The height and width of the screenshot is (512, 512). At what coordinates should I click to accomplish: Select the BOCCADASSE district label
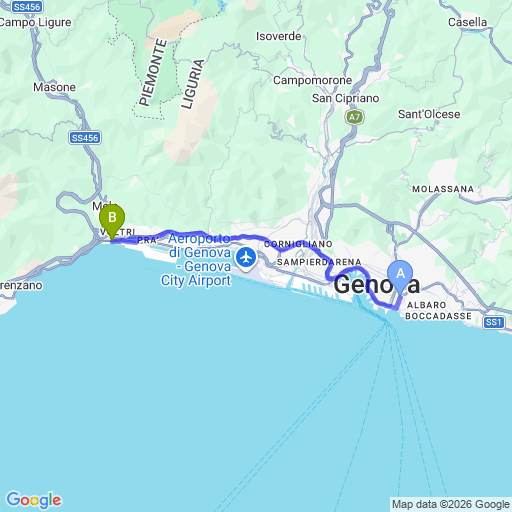tap(438, 316)
